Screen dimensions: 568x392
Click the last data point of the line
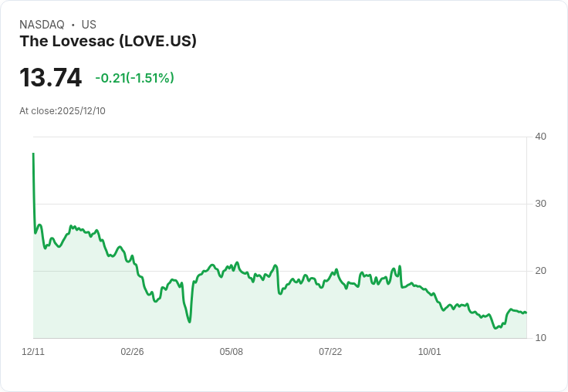coord(526,313)
